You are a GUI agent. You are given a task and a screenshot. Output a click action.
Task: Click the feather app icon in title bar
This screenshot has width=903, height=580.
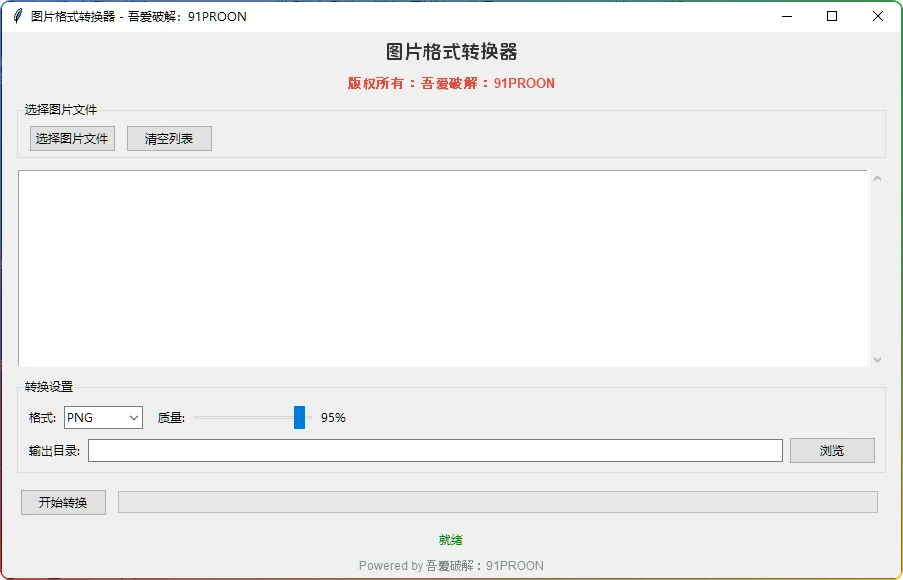[x=17, y=16]
